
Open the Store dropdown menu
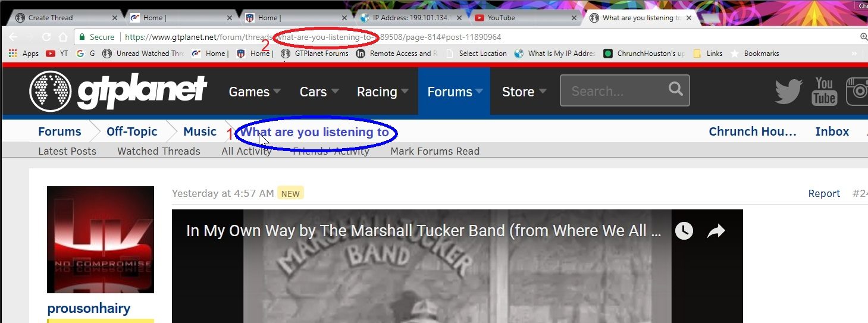tap(524, 92)
